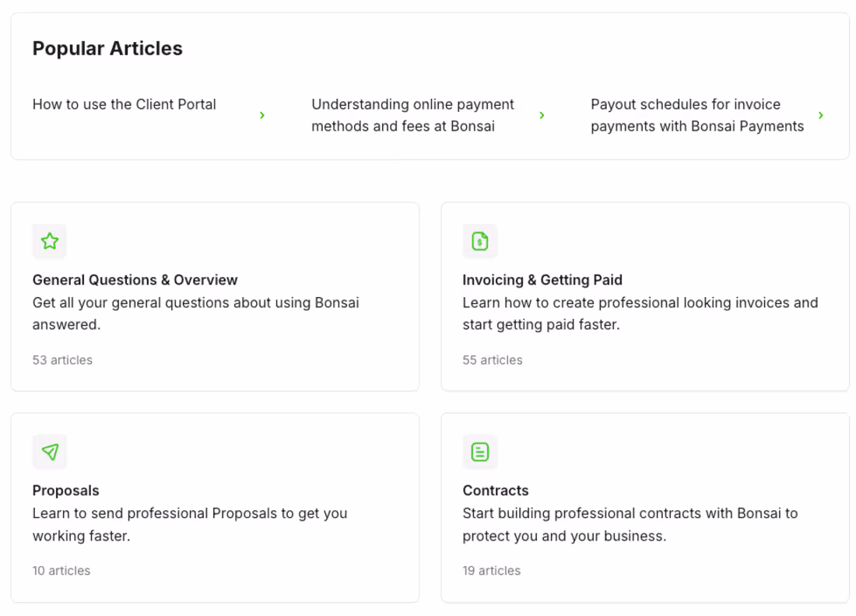Click chevron beside Payout schedules article
This screenshot has height=616, width=856.
(821, 115)
